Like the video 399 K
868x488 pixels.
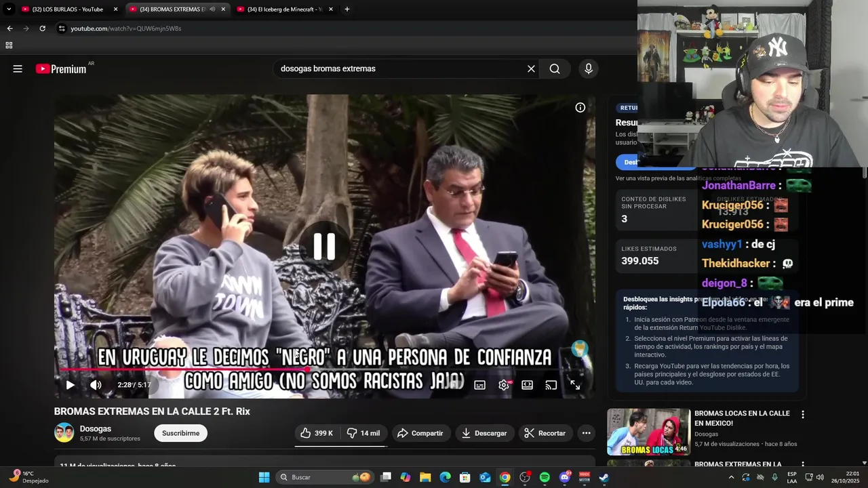pyautogui.click(x=317, y=433)
